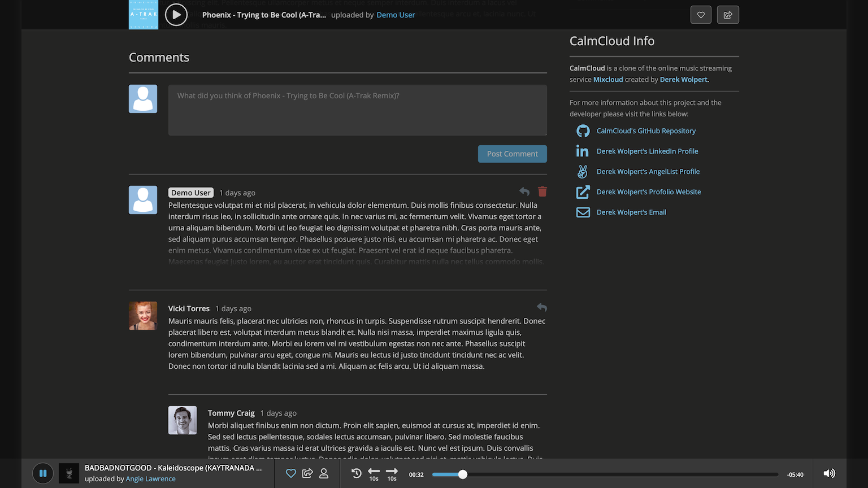This screenshot has width=868, height=488.
Task: Click the GitHub icon
Action: (x=583, y=131)
